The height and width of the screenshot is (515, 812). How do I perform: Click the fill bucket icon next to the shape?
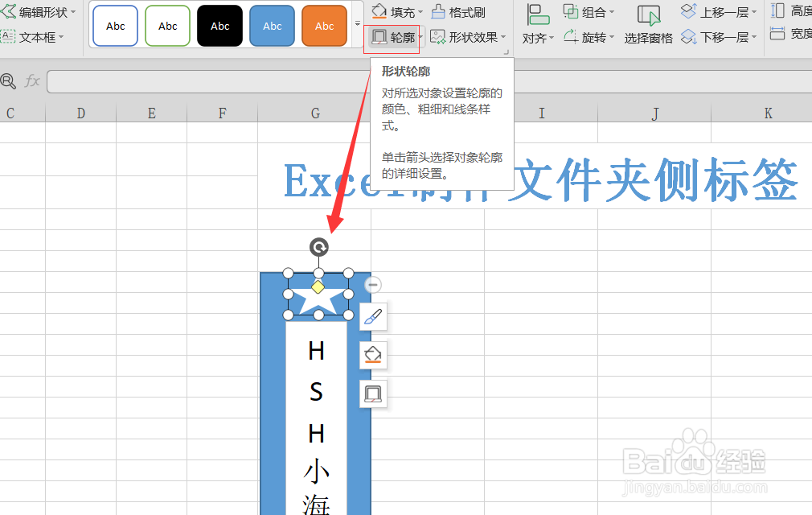pos(372,355)
